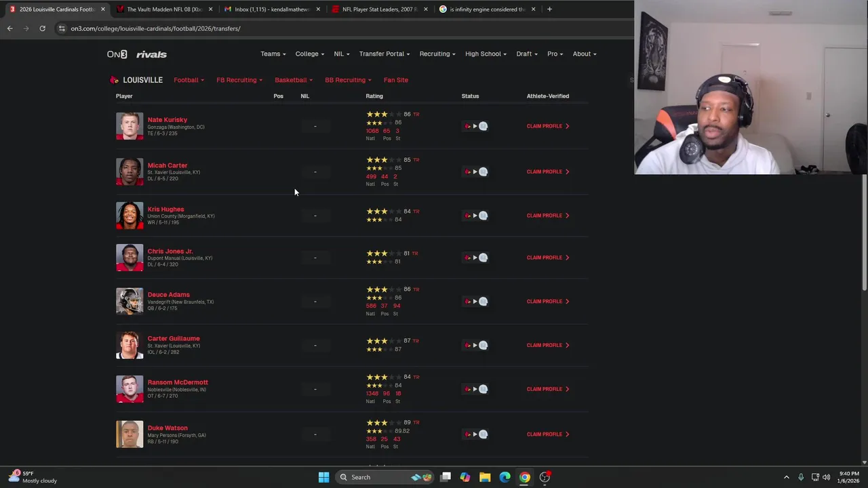The image size is (868, 488).
Task: Click Louisville Cardinals team logo icon
Action: pos(114,80)
